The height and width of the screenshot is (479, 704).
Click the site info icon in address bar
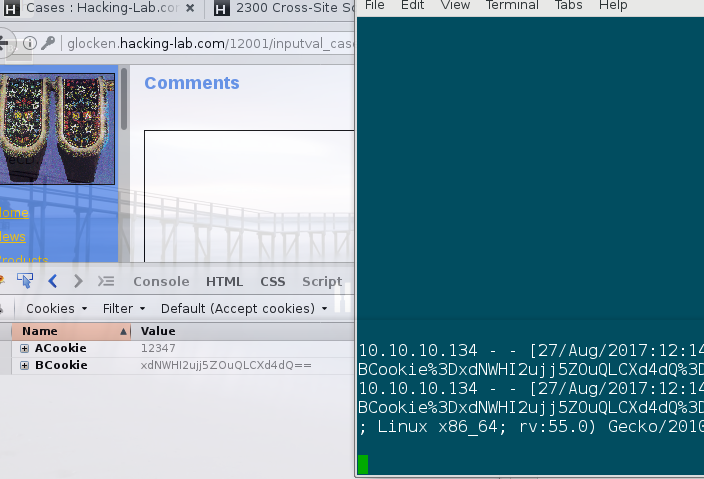point(30,43)
